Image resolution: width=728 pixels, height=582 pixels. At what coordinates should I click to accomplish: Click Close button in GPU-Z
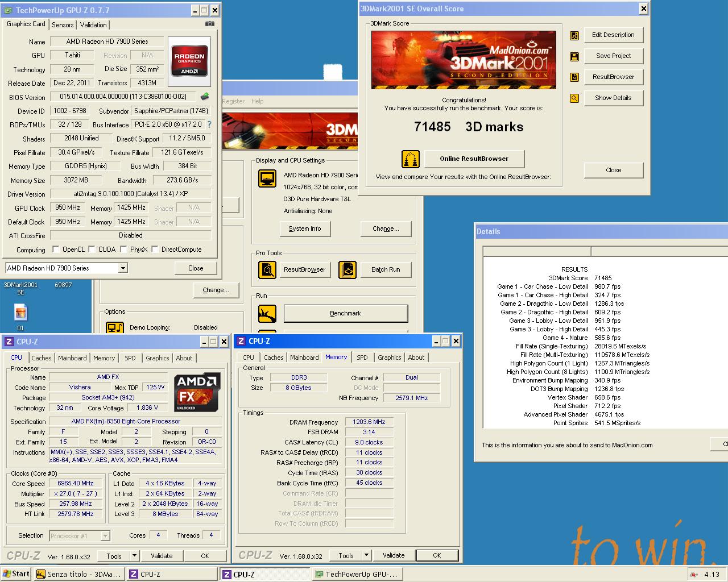click(196, 268)
